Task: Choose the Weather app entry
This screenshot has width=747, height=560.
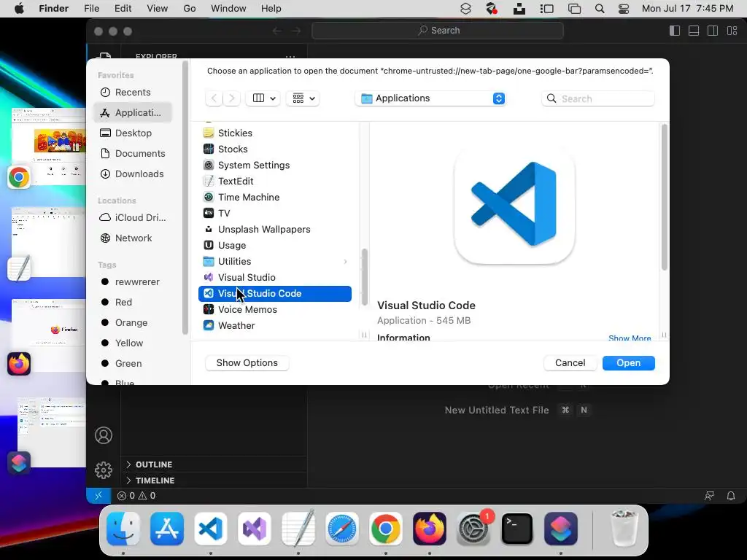Action: pos(275,326)
